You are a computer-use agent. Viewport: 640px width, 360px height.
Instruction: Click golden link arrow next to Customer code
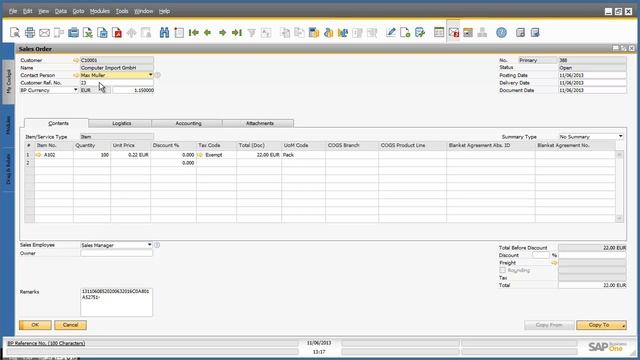coord(76,60)
